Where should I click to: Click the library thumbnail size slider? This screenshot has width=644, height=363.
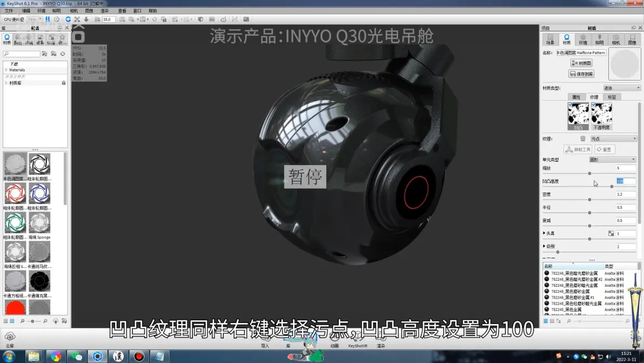point(33,321)
